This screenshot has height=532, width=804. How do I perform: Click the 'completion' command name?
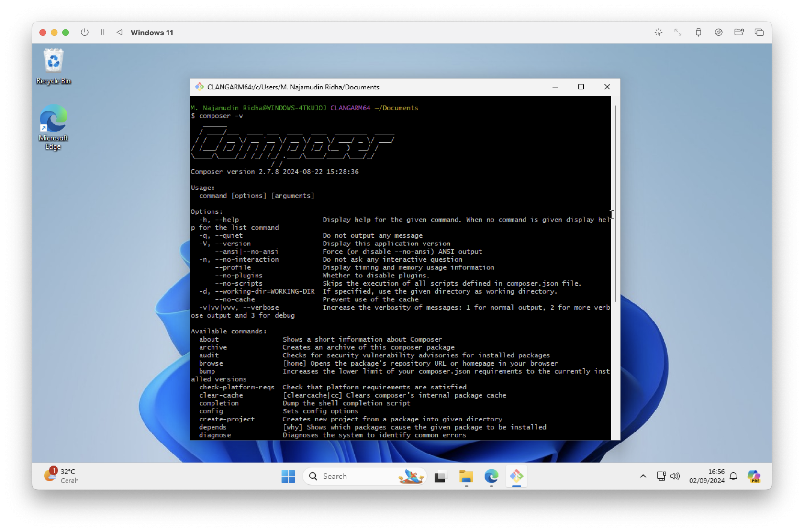tap(219, 403)
